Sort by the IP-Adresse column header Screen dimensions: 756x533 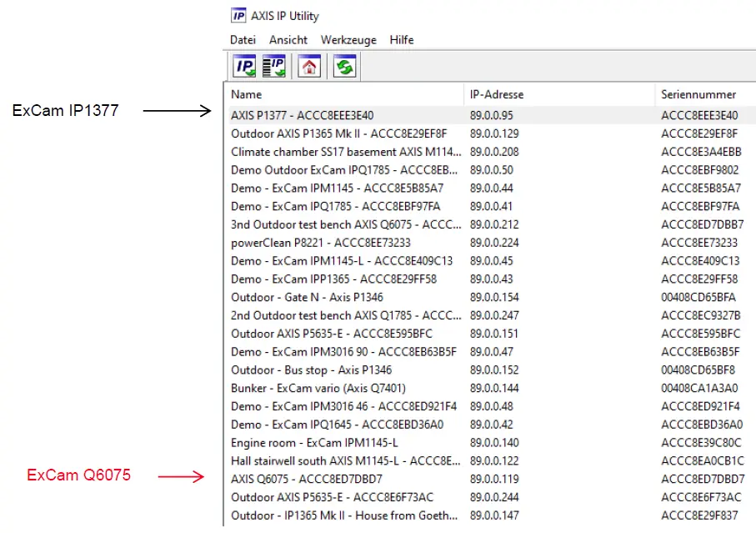(560, 94)
